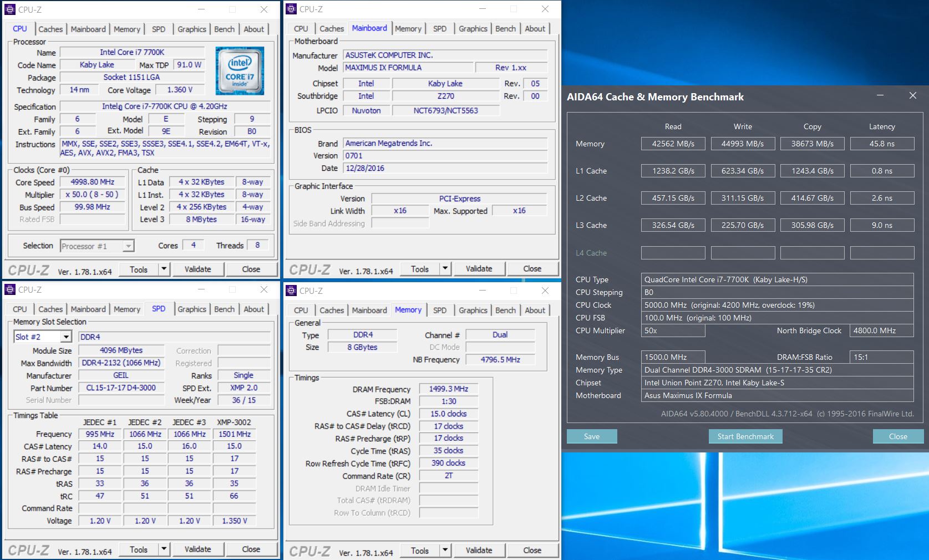Click the BIOS date 12/28/2016 field

(x=445, y=168)
